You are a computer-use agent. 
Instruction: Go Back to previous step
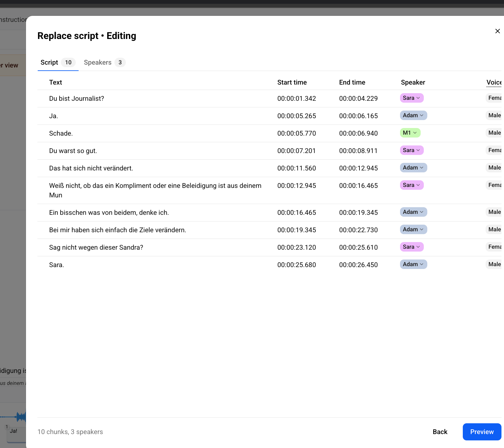pyautogui.click(x=440, y=432)
